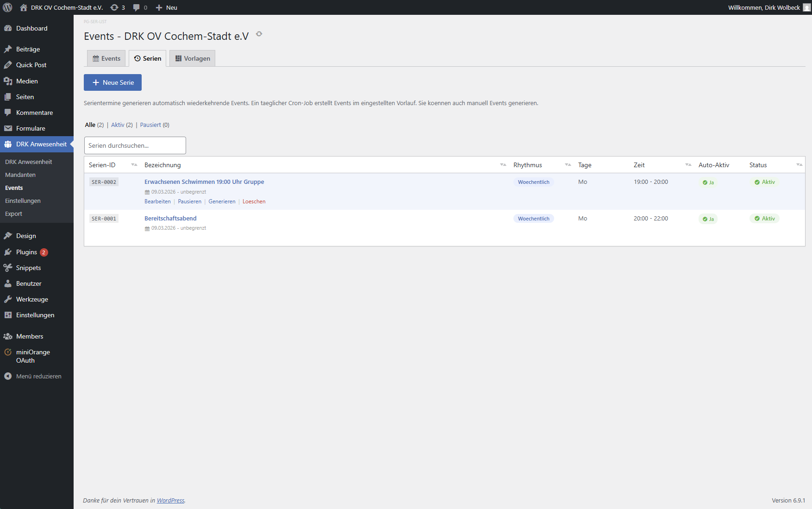Click the Beiträge pin icon
This screenshot has height=509, width=812.
pyautogui.click(x=8, y=49)
